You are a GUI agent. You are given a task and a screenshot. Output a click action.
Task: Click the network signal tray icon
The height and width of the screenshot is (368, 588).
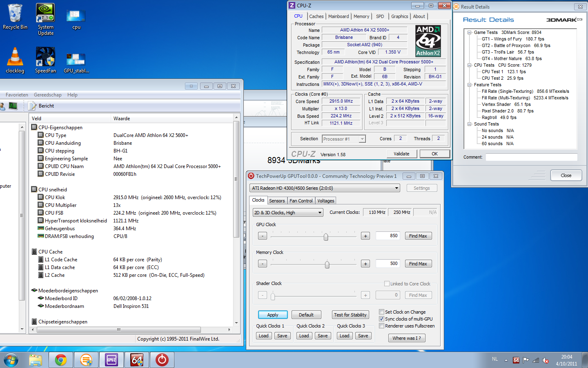536,360
